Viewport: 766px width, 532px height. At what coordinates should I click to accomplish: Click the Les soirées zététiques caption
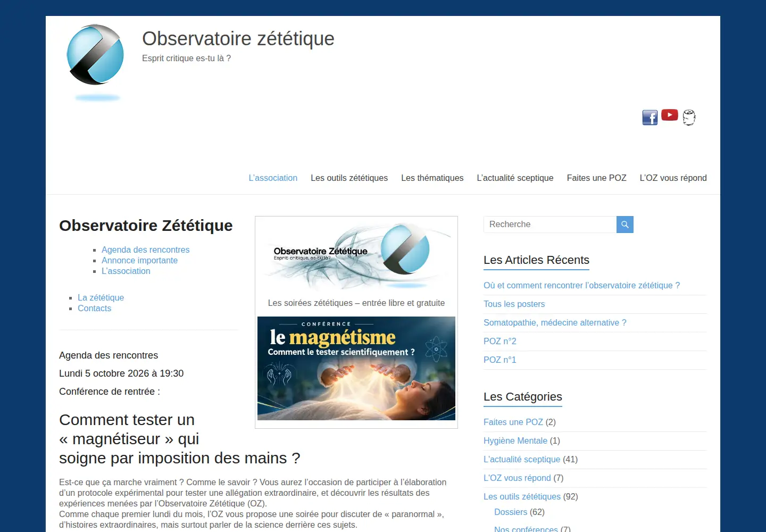click(356, 303)
